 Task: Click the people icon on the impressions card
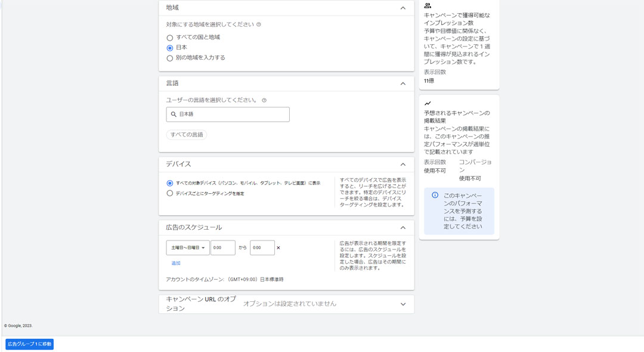428,6
